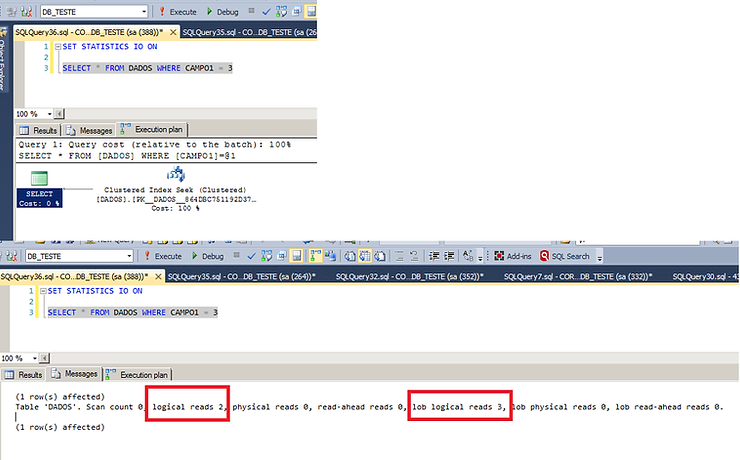
Task: Close SQLQuery36.sql tab in lower window
Action: tap(158, 276)
